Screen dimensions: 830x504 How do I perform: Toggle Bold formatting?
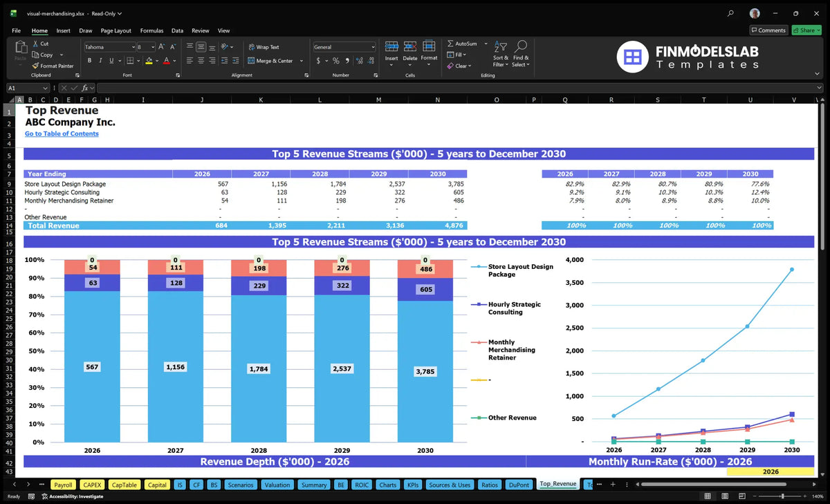pos(90,61)
